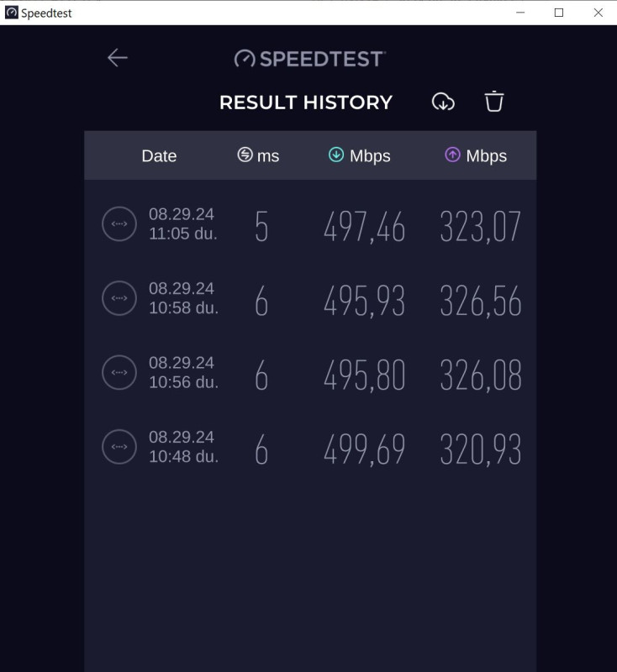Sort results by the Date column
Image resolution: width=617 pixels, height=672 pixels.
tap(159, 155)
